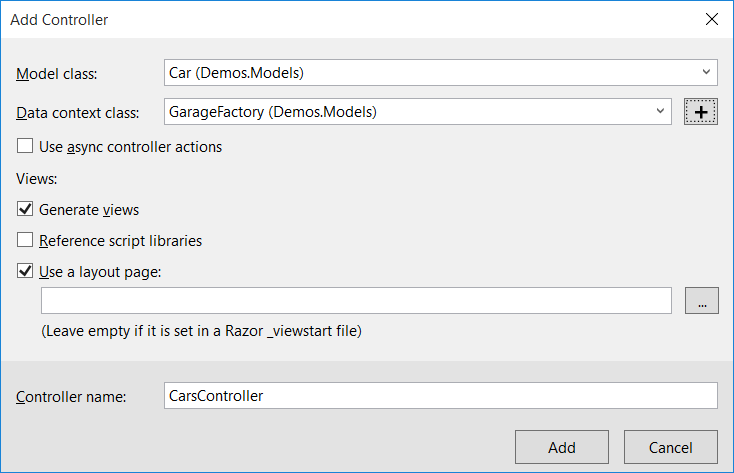The image size is (734, 473).
Task: Click the Add Controller title bar text
Action: coord(59,19)
